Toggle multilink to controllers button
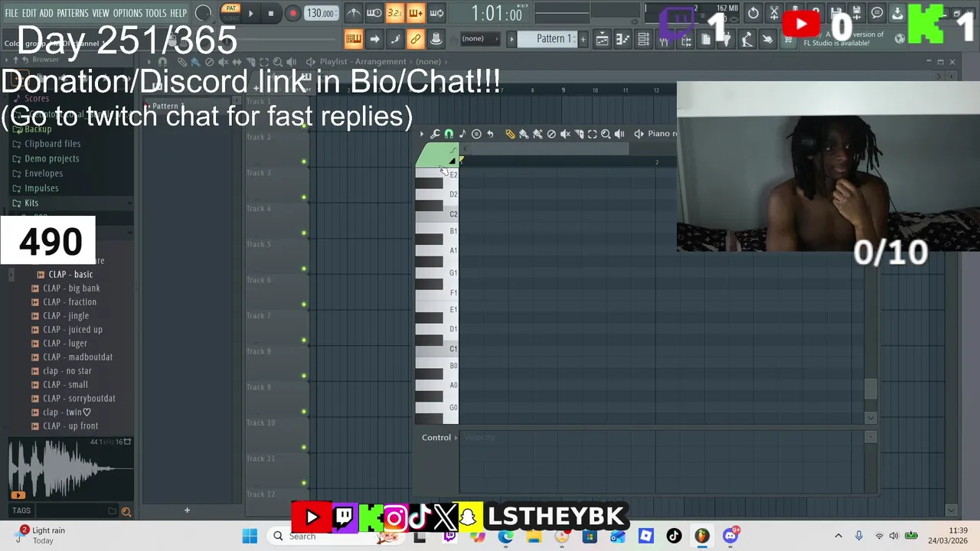Screen dimensions: 980x551 pos(436,39)
